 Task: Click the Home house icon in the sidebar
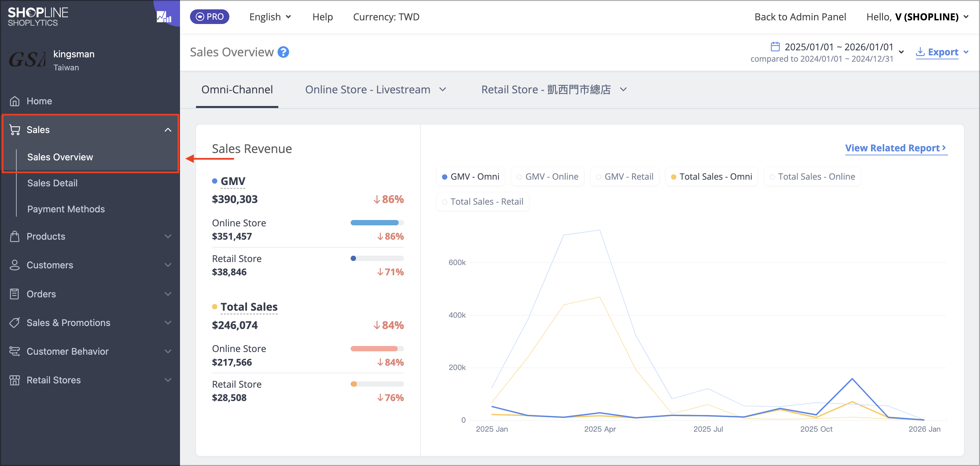point(14,101)
